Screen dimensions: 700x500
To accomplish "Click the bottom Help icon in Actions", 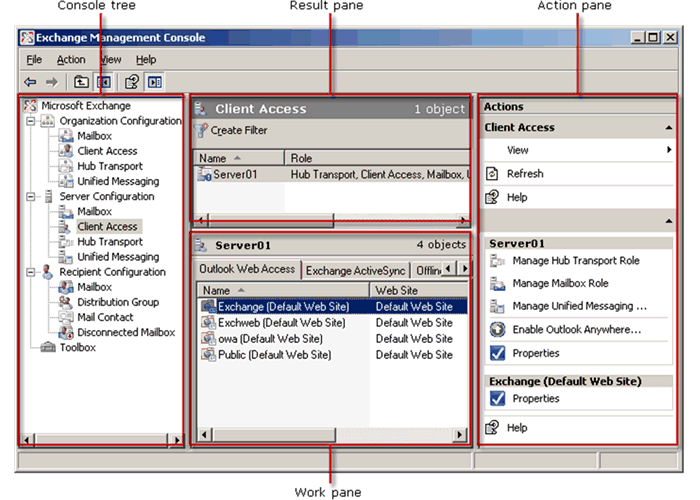I will coord(492,428).
